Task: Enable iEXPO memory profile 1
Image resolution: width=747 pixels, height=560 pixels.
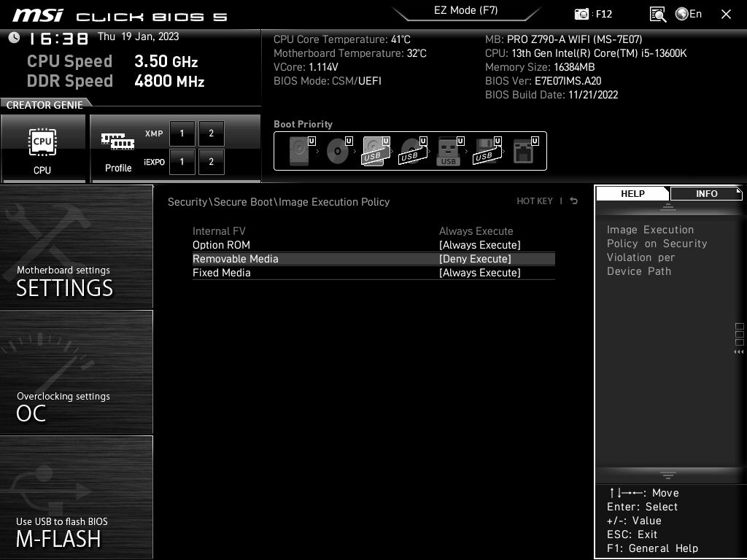Action: coord(182,162)
